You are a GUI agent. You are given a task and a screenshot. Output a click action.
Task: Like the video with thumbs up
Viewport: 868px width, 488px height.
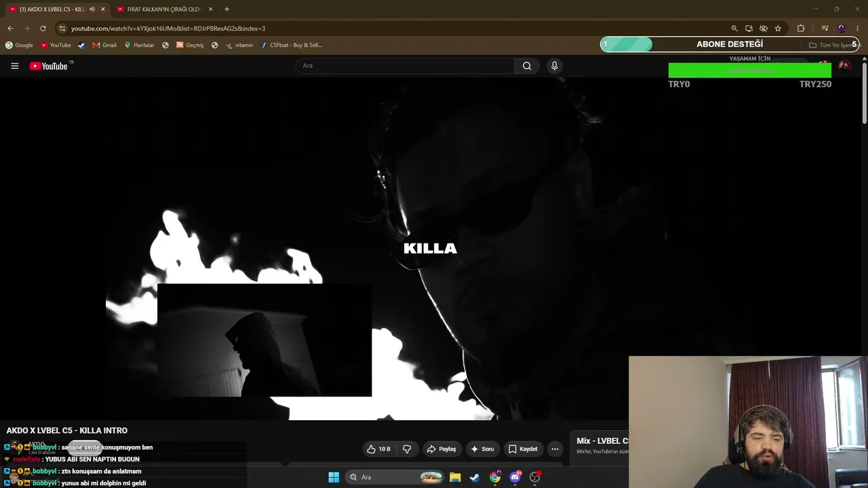tap(379, 449)
